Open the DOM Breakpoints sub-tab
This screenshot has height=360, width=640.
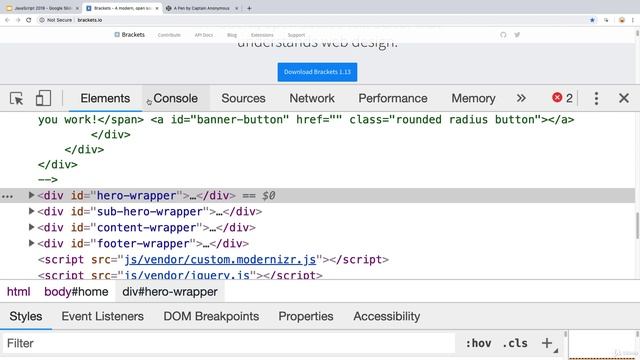pyautogui.click(x=211, y=316)
